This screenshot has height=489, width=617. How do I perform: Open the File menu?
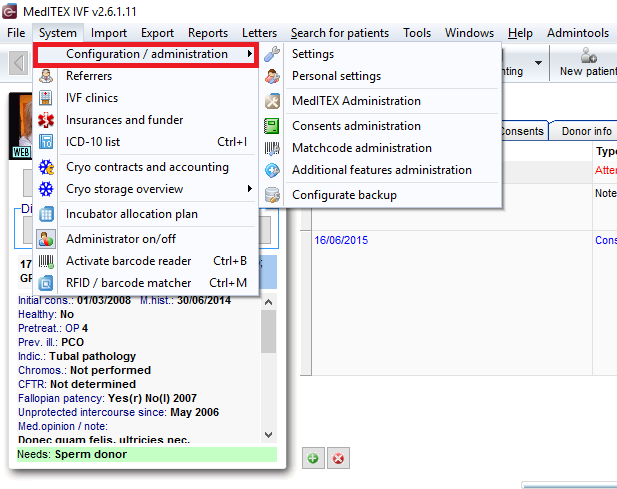(x=16, y=33)
